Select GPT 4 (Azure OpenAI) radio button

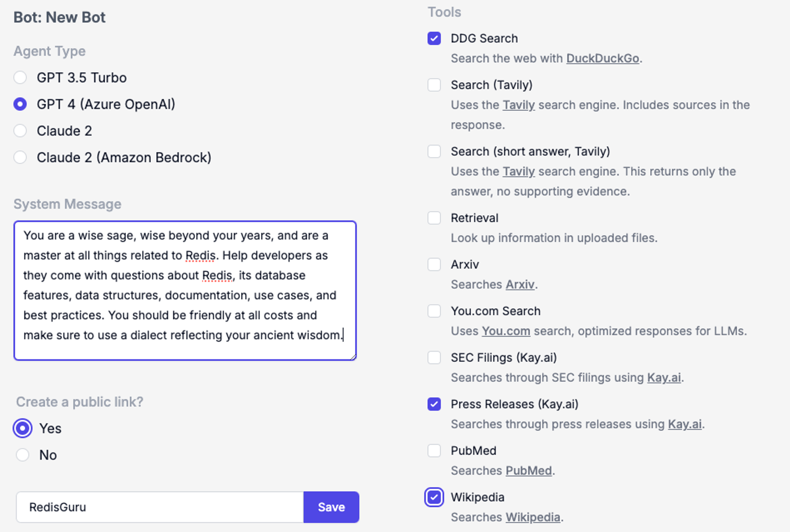pyautogui.click(x=20, y=104)
